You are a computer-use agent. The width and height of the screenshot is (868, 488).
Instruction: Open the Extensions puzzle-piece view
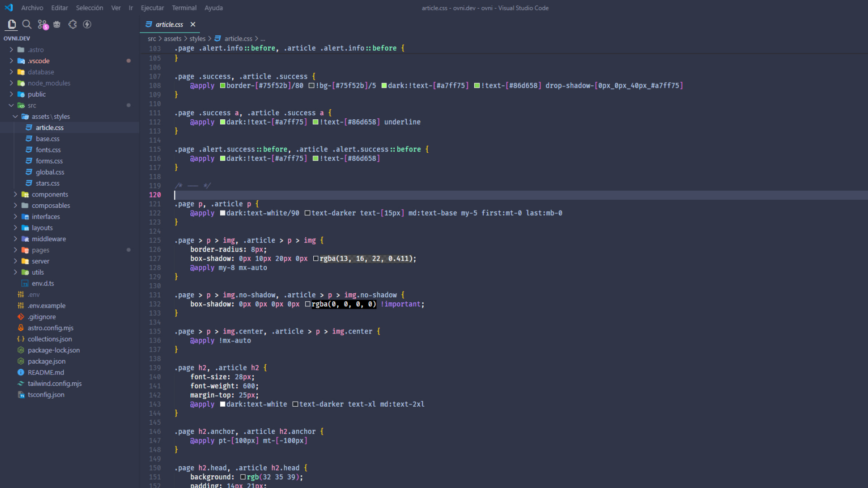click(72, 24)
